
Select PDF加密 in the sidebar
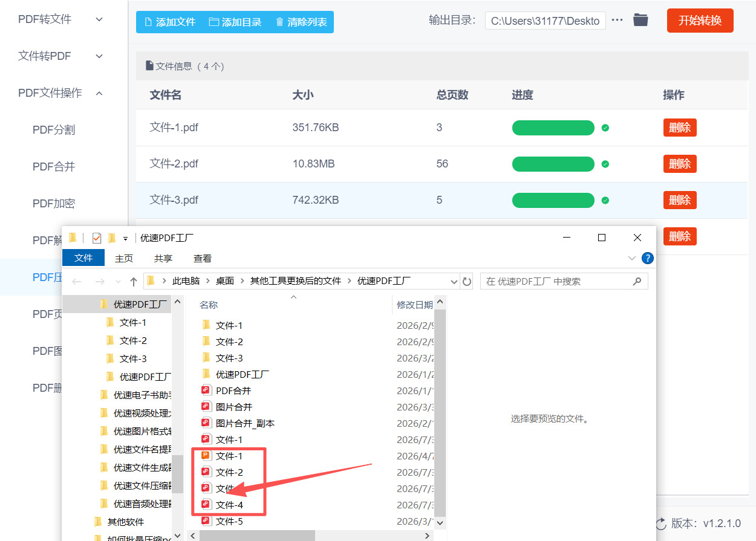pos(54,204)
